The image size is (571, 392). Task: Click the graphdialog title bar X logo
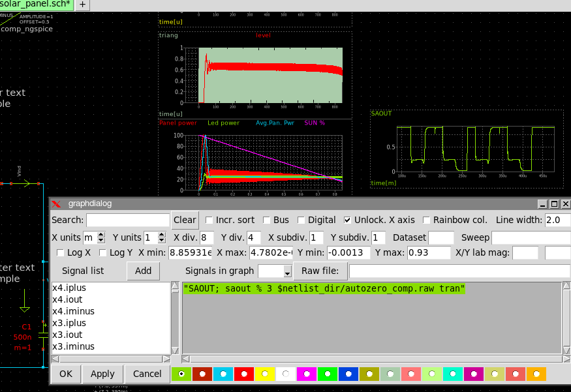point(57,204)
